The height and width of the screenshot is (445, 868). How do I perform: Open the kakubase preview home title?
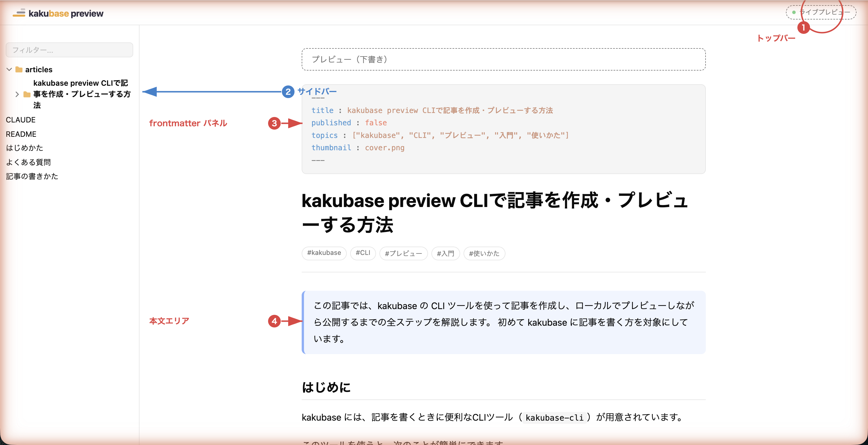[x=66, y=13]
